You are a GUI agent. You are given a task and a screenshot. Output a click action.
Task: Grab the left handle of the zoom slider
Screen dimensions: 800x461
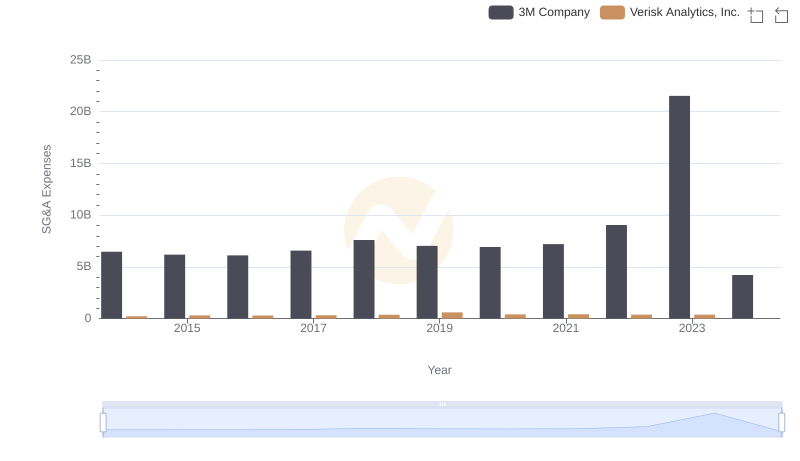click(x=103, y=423)
